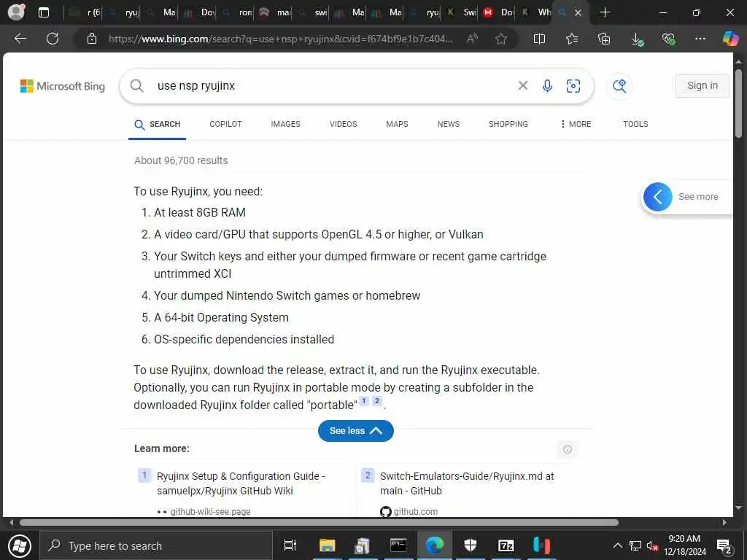Switch to the red MEGA 'Do' tab
The height and width of the screenshot is (560, 747).
(498, 12)
